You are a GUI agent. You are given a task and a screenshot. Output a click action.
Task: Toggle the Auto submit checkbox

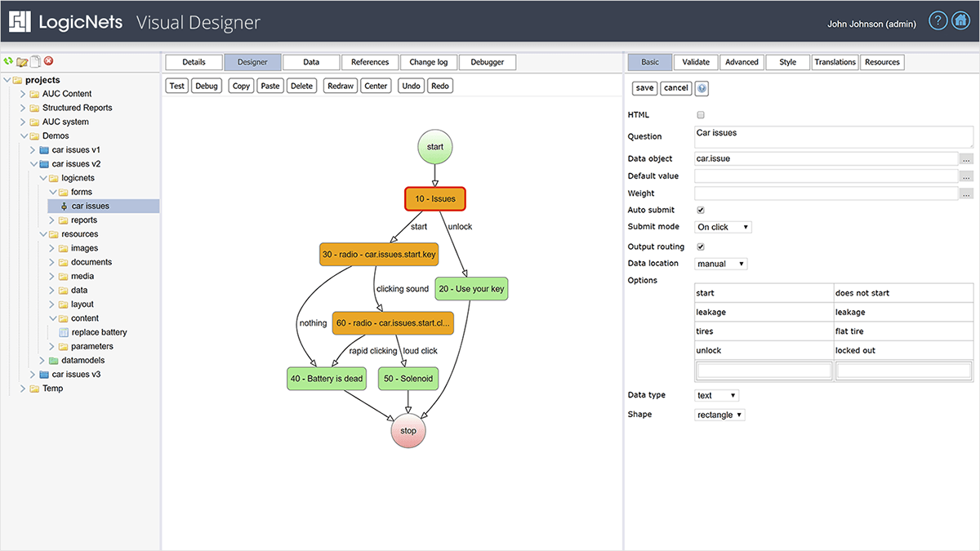(x=701, y=210)
